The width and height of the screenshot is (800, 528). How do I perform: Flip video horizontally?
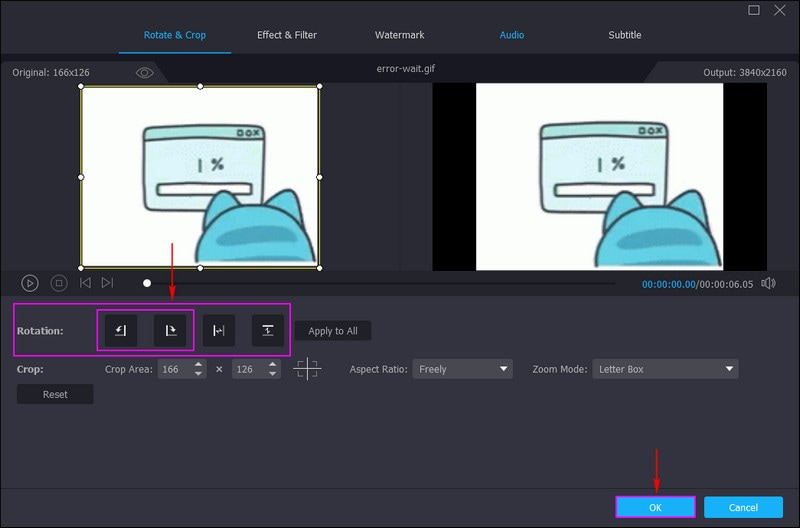(219, 330)
